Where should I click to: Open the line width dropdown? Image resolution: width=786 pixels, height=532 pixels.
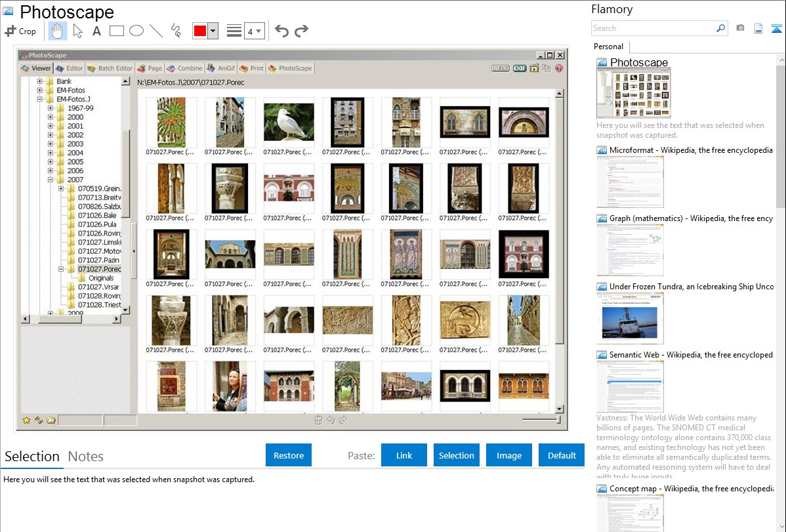click(254, 31)
